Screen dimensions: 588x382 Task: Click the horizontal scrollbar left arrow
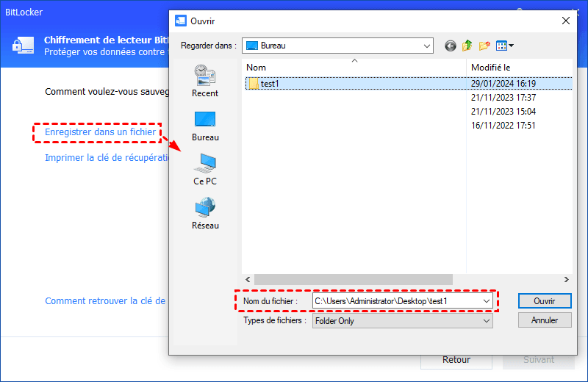(248, 279)
